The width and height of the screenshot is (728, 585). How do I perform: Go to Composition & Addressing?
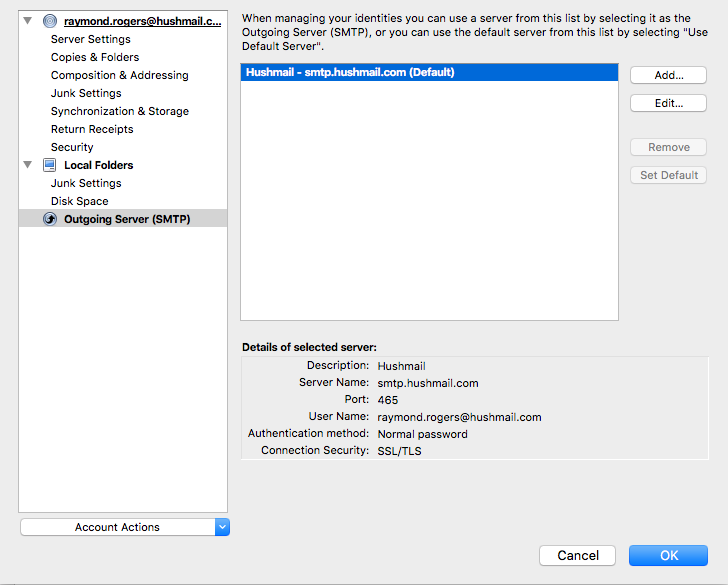tap(119, 75)
